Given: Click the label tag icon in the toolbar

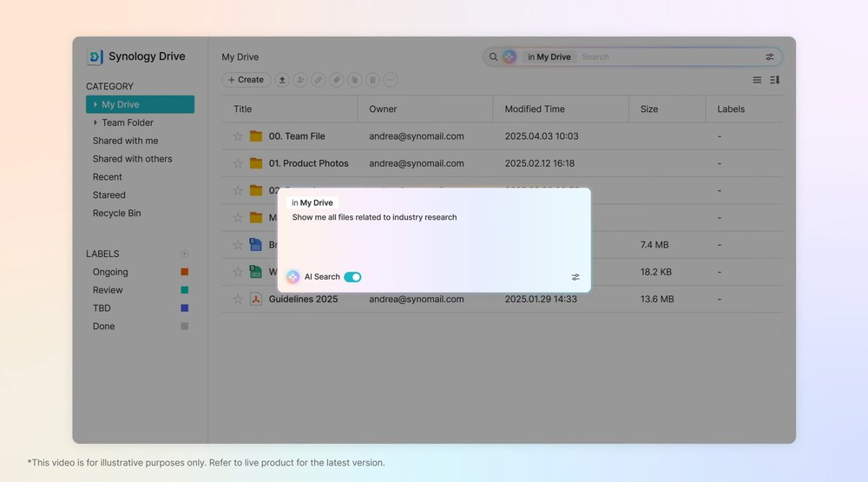Looking at the screenshot, I should click(x=337, y=80).
